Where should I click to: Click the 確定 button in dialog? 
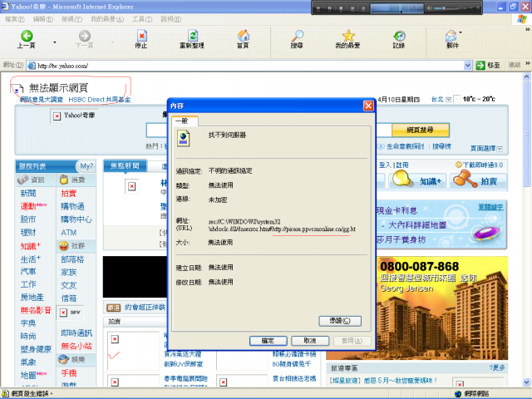[268, 341]
